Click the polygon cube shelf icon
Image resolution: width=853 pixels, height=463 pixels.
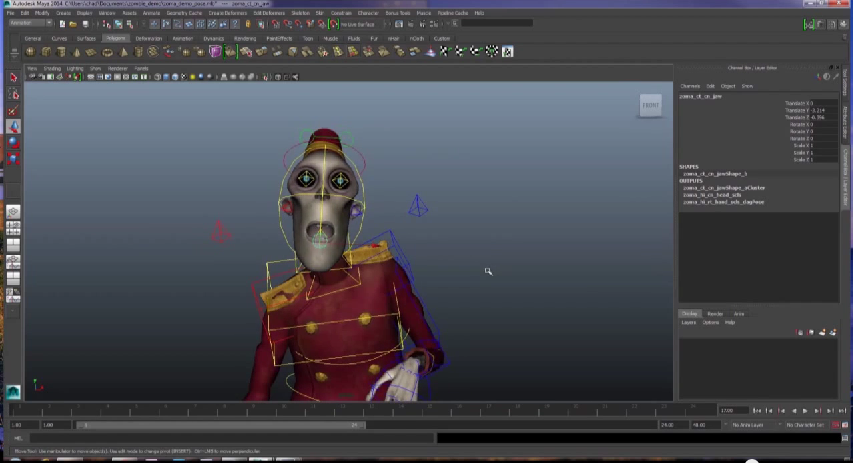[x=46, y=51]
